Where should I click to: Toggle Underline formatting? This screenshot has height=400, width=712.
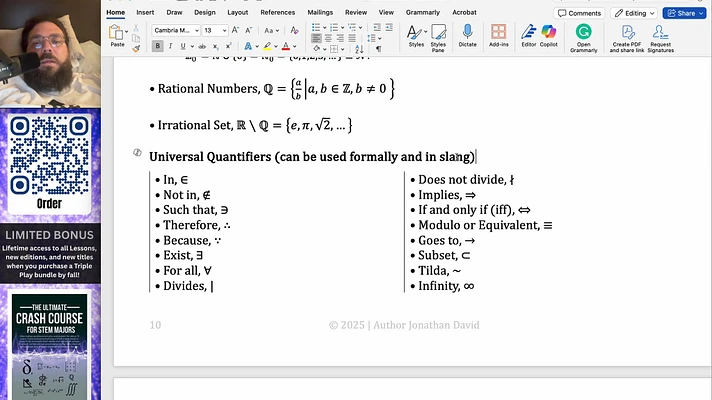coord(183,46)
